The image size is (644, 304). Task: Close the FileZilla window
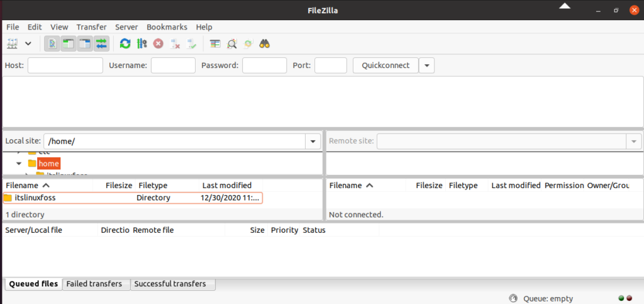click(x=634, y=10)
